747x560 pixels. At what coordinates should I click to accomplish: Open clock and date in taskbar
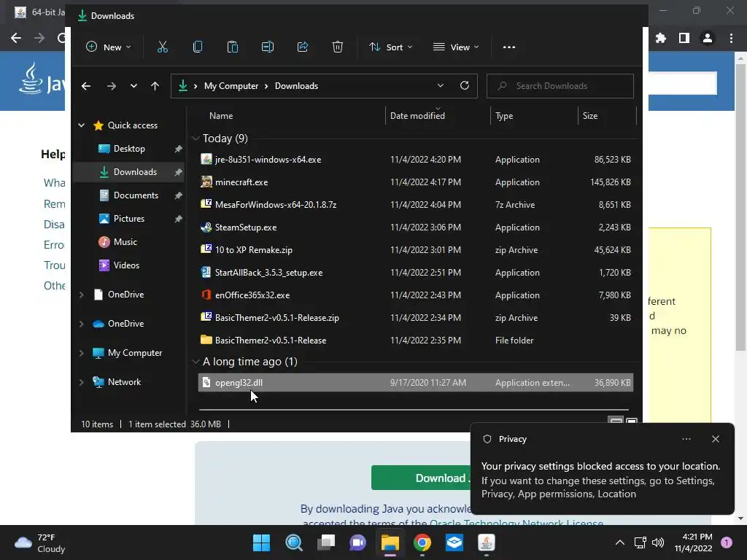(x=693, y=542)
